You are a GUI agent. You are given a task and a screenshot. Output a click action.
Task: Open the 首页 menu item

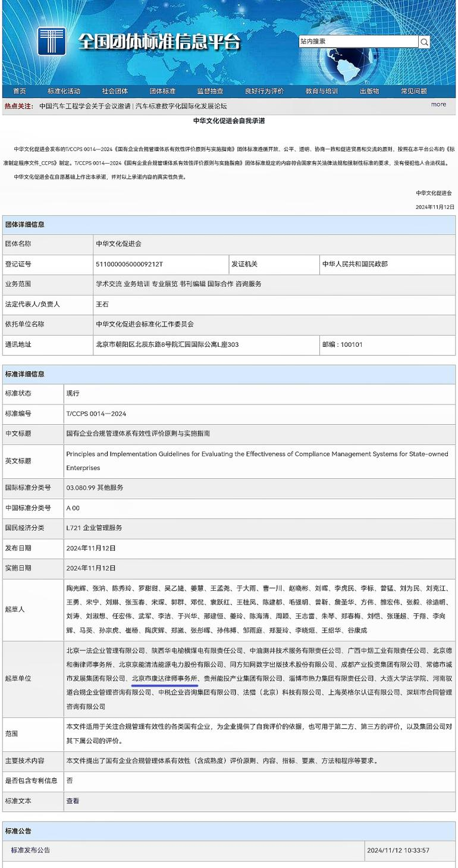tap(20, 91)
